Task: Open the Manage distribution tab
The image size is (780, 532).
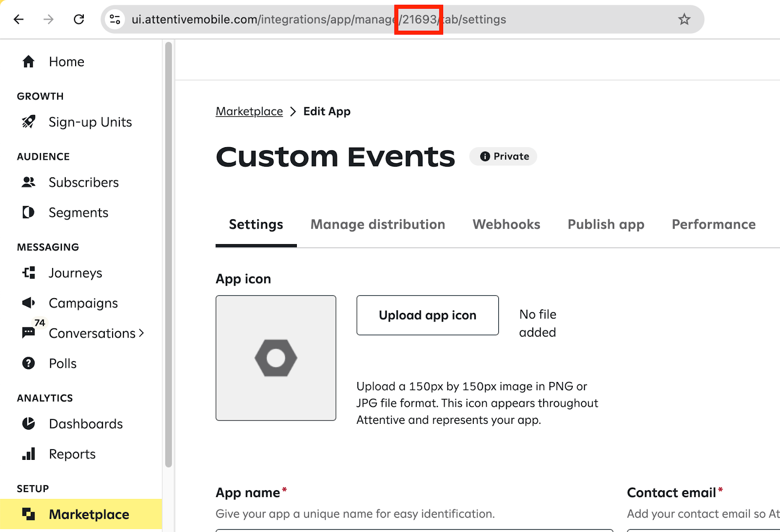Action: [x=377, y=225]
